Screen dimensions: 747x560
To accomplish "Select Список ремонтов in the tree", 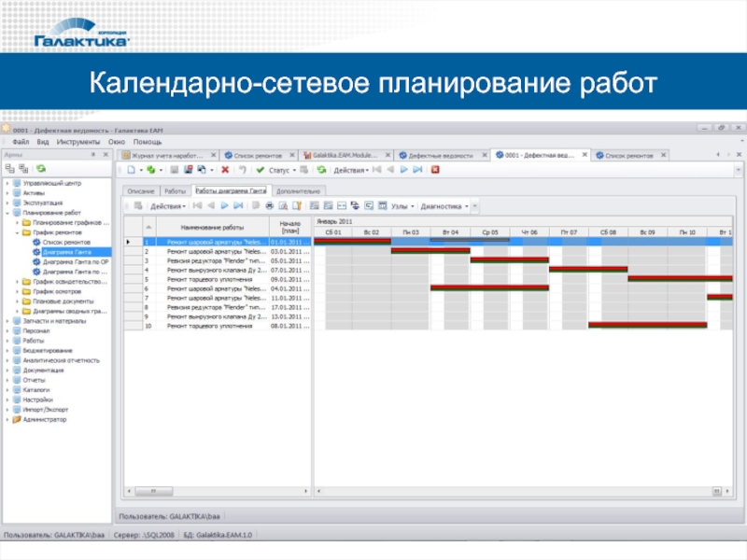I will click(x=66, y=243).
